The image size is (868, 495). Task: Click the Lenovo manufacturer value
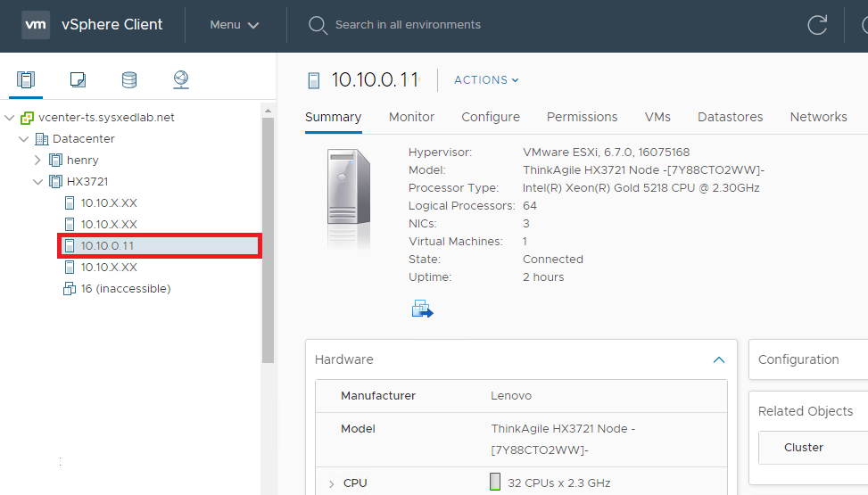[511, 395]
